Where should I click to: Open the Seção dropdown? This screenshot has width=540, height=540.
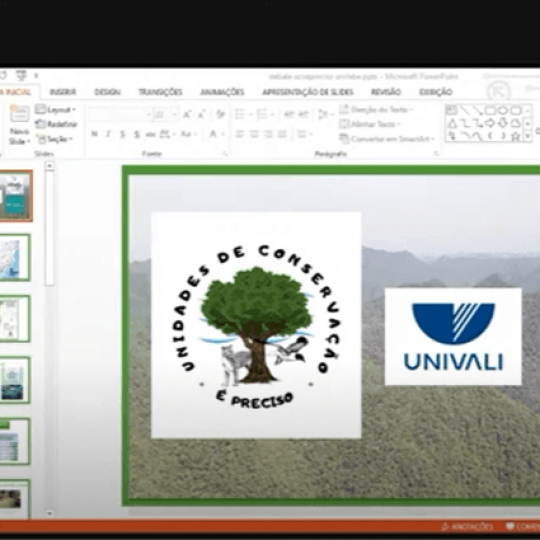click(55, 139)
